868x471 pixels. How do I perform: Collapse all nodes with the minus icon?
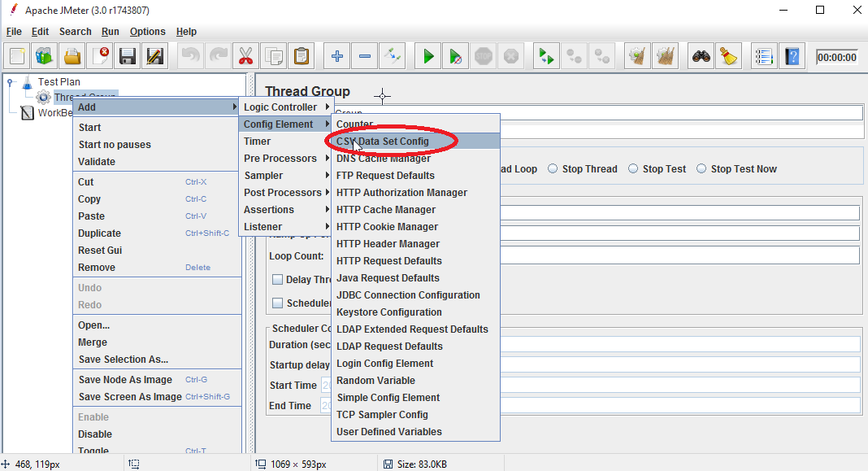(x=365, y=56)
